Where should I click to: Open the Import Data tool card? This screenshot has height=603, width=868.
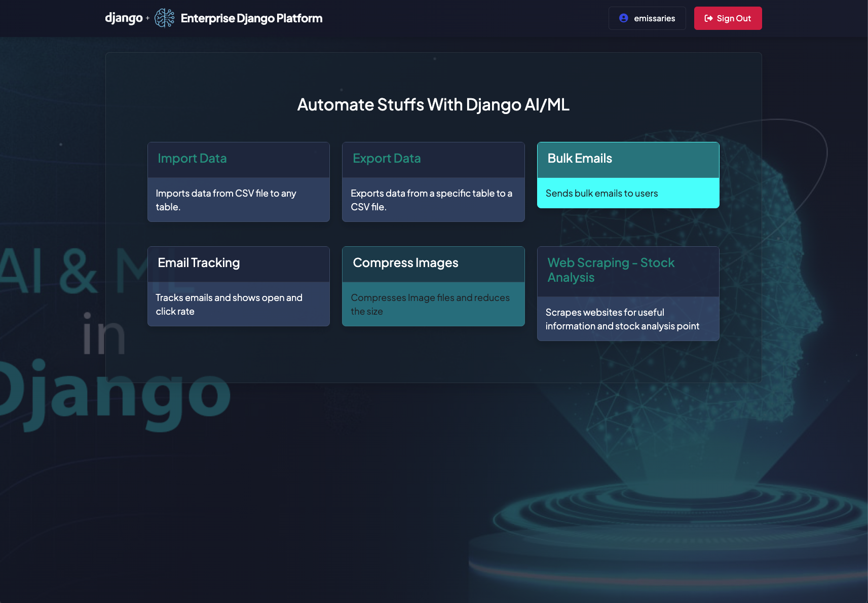[x=238, y=182]
